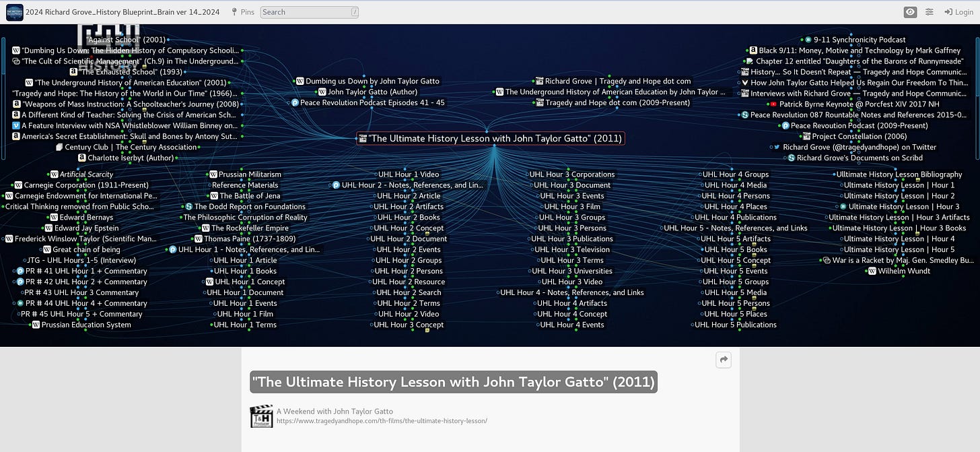This screenshot has width=980, height=452.
Task: Click the Wikipedia icon for Prussian Education System
Action: (36, 325)
